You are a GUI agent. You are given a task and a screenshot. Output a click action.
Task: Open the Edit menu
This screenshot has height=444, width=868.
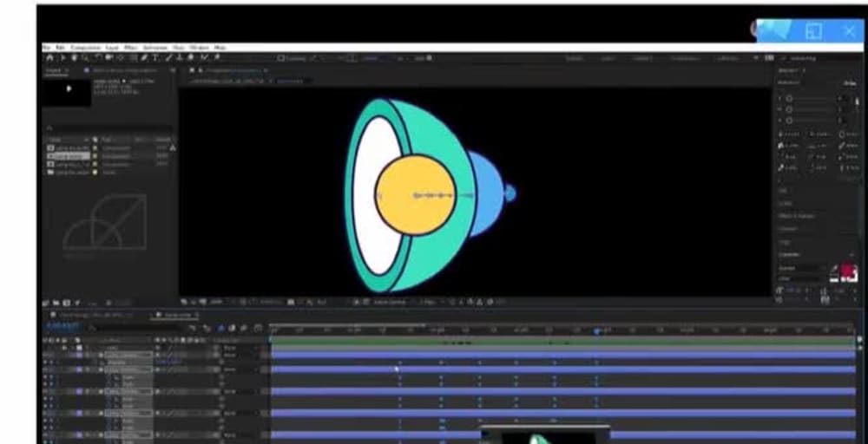[x=60, y=48]
